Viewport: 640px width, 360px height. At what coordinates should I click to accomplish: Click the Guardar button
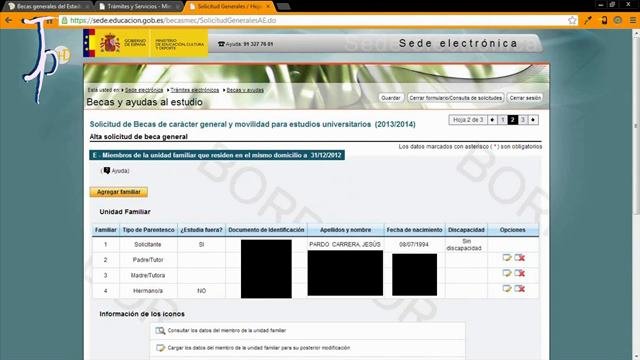point(391,98)
